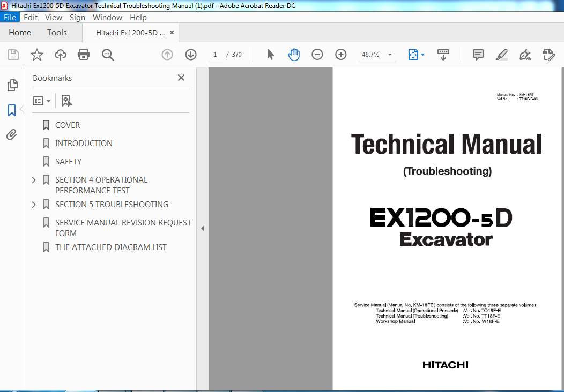Open the Window menu
Viewport: 564px width, 392px height.
pos(107,17)
